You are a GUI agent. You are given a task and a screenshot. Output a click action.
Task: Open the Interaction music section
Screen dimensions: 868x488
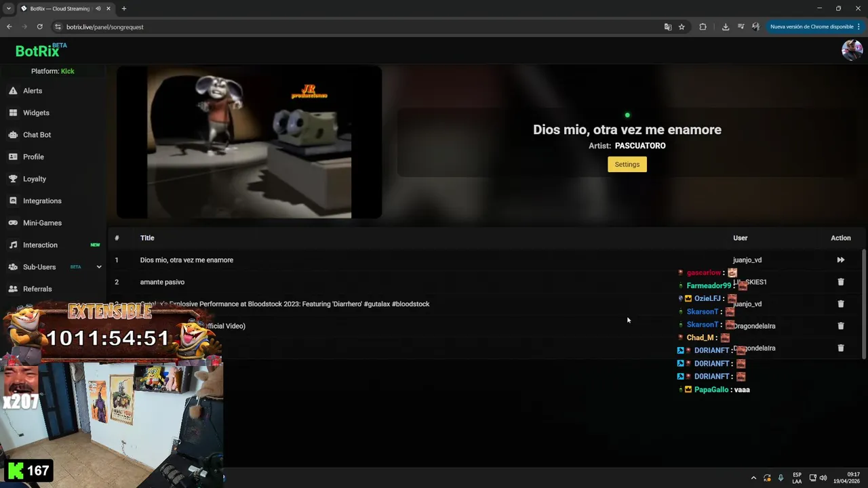coord(40,245)
